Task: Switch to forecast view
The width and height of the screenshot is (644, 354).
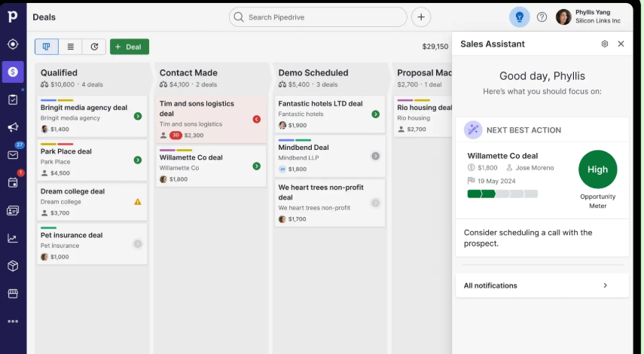Action: coord(94,47)
